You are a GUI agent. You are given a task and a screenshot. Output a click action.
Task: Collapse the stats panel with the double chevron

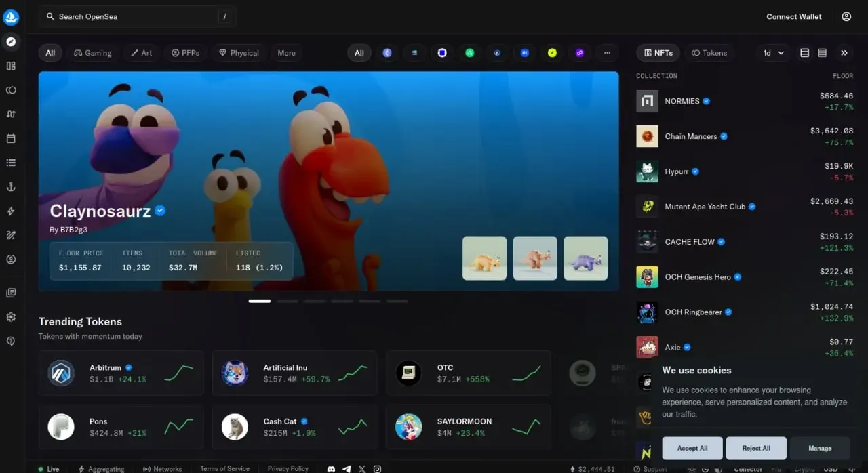click(x=844, y=53)
